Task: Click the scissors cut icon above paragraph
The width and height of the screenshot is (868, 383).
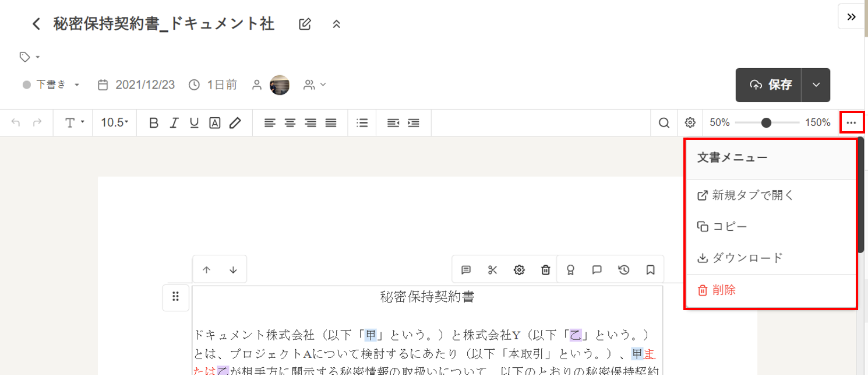Action: [492, 270]
